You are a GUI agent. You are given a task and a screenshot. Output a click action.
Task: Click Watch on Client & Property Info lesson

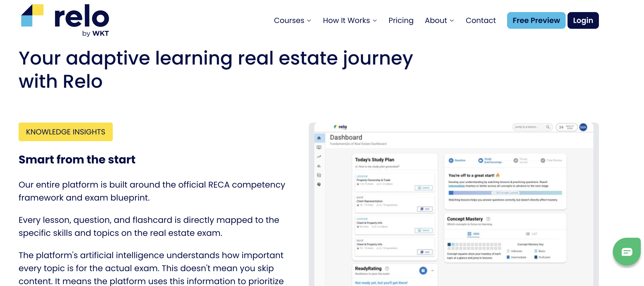coord(424,231)
